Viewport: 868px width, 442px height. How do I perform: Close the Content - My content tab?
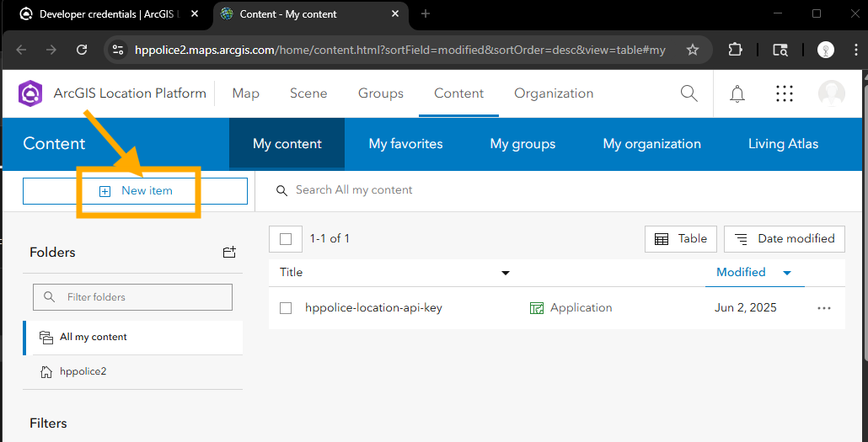[395, 14]
